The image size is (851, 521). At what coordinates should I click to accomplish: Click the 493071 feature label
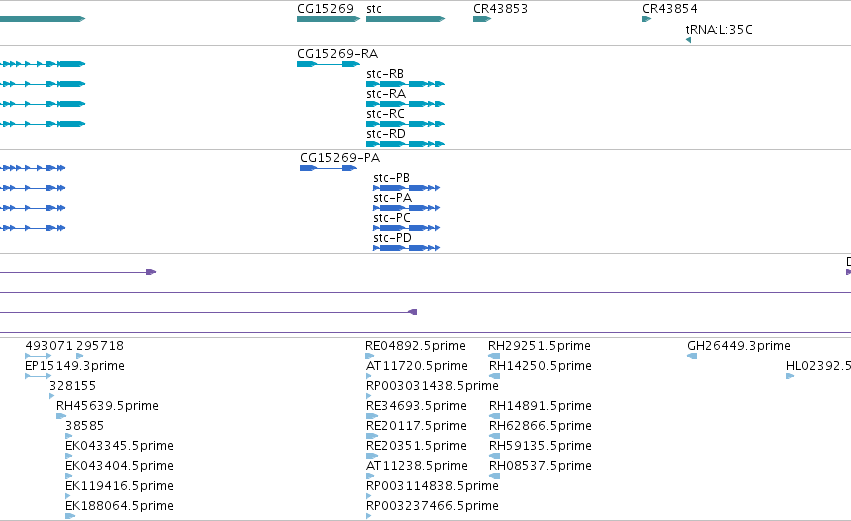[x=49, y=346]
